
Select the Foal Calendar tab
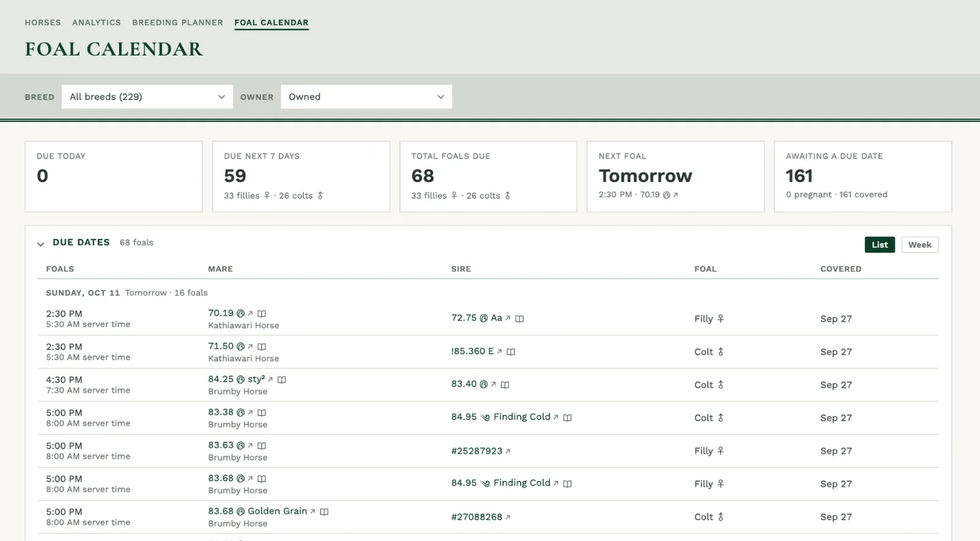tap(271, 23)
